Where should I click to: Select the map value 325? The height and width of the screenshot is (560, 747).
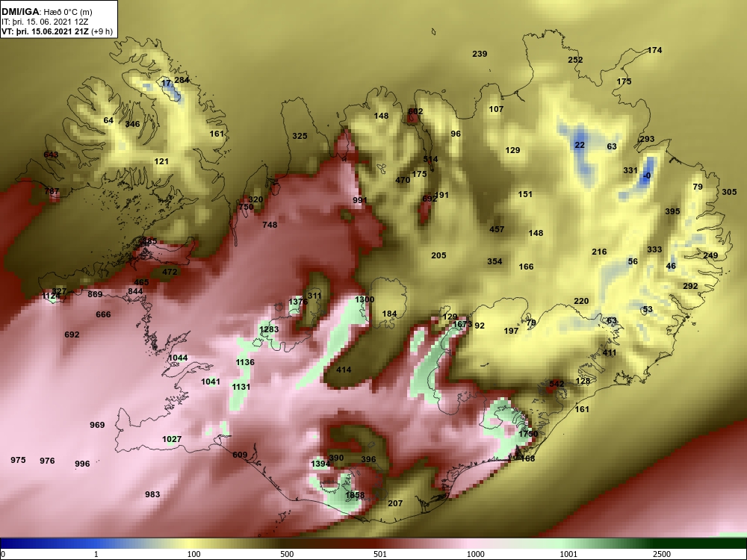click(300, 136)
